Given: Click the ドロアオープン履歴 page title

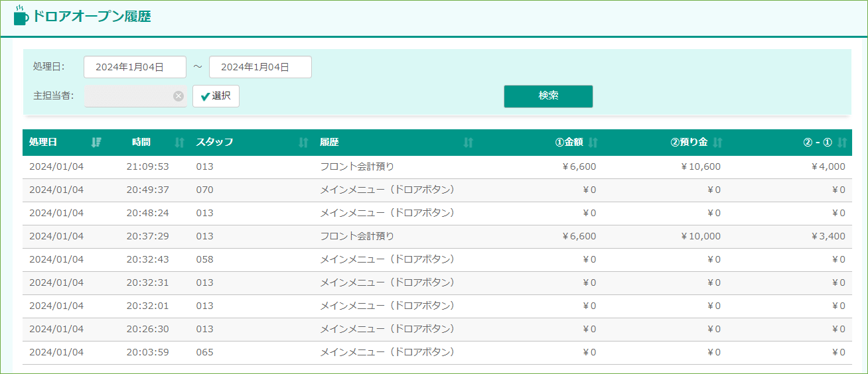Looking at the screenshot, I should click(92, 17).
